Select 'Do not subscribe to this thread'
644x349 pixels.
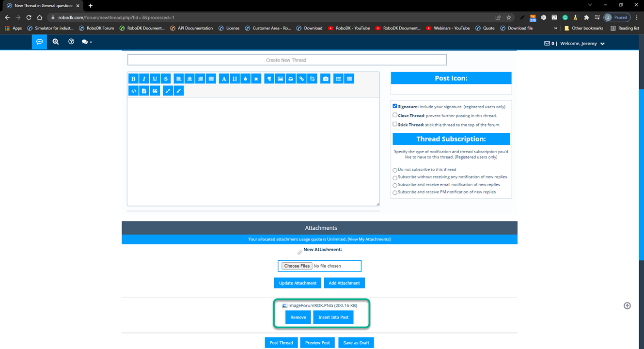[395, 170]
